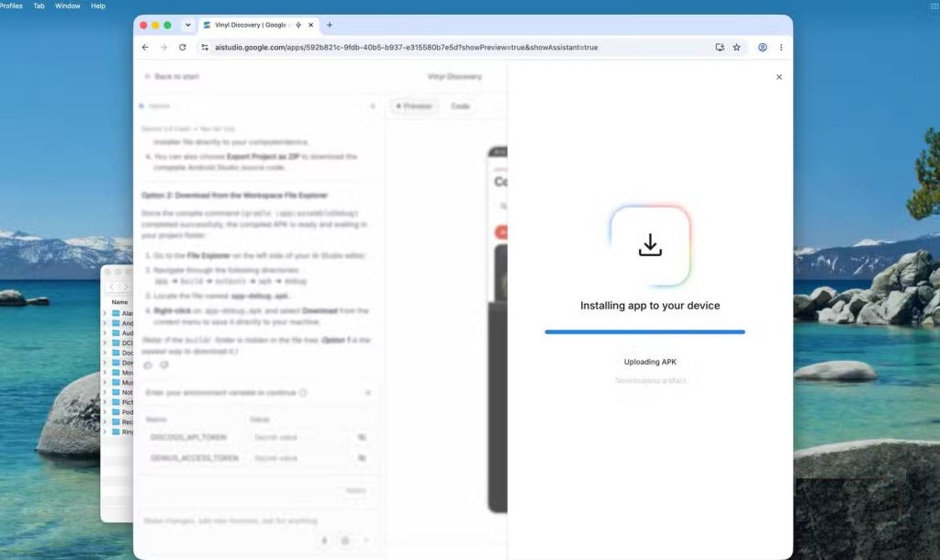Click the blue install progress bar
This screenshot has width=940, height=560.
tap(644, 331)
